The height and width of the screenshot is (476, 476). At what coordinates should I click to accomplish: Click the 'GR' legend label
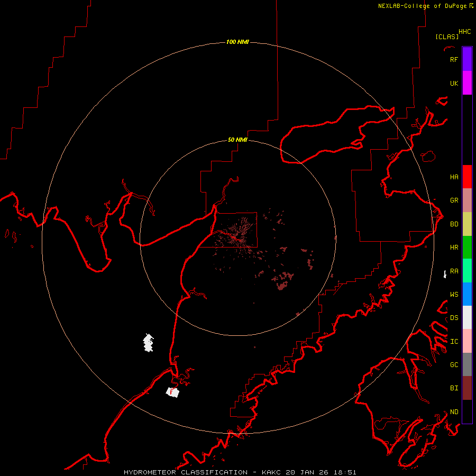454,200
